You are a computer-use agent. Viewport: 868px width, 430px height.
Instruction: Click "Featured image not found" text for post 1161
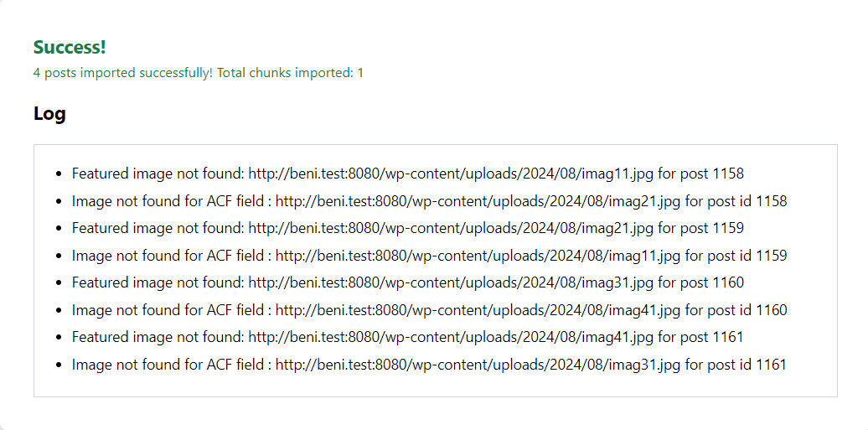tap(158, 337)
